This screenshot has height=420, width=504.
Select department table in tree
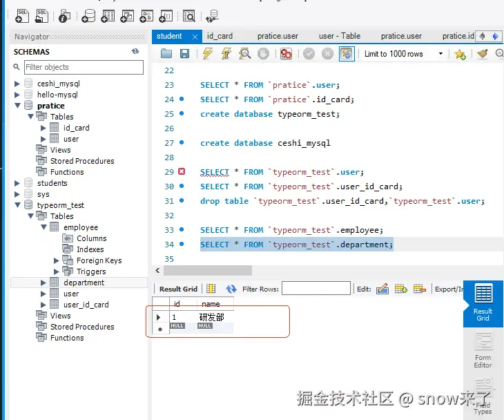[84, 283]
